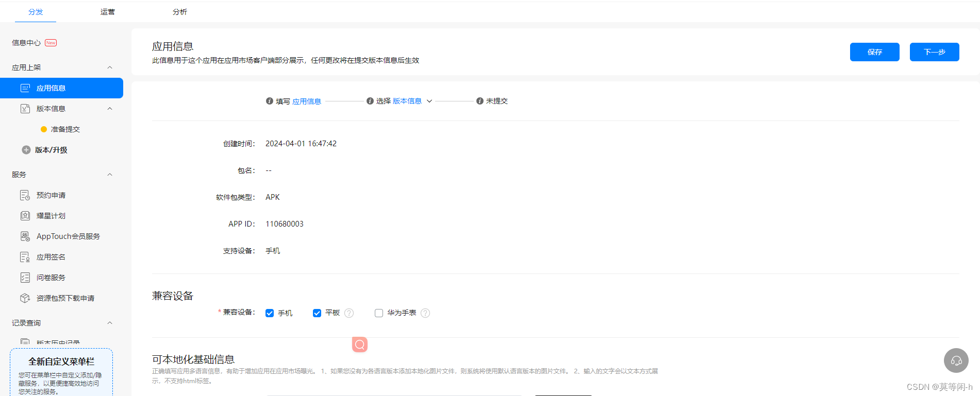Viewport: 980px width, 396px height.
Task: Open 预约申请 service entry
Action: 51,195
